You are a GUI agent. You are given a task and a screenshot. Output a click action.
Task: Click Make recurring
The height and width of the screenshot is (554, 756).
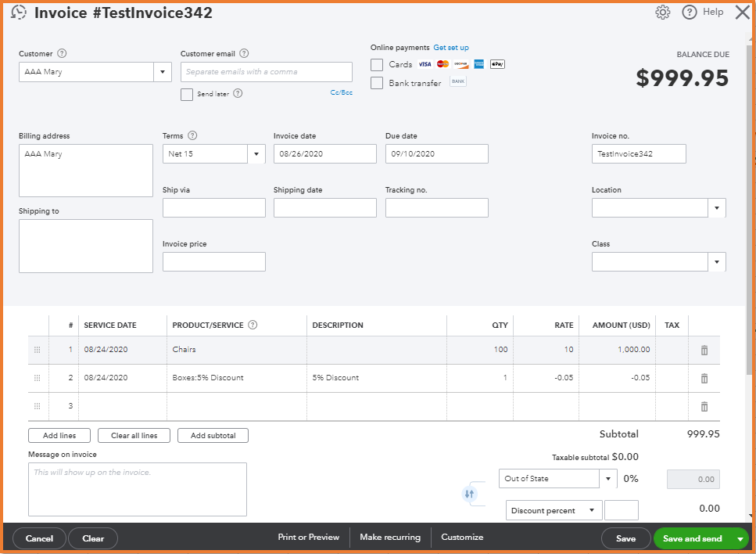390,537
